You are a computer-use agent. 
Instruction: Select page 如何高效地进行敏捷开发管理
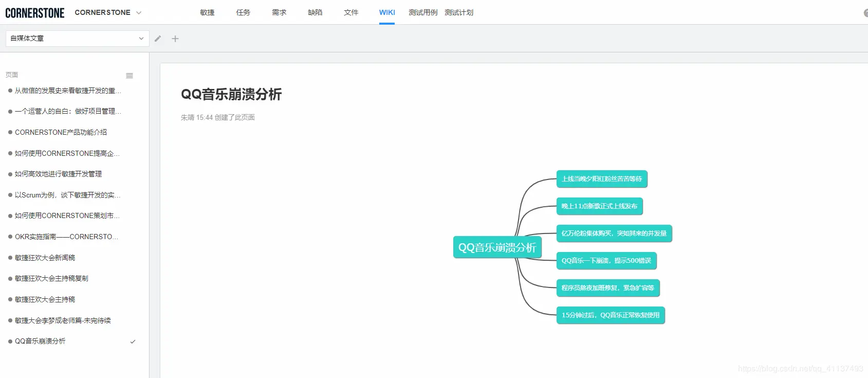coord(58,174)
